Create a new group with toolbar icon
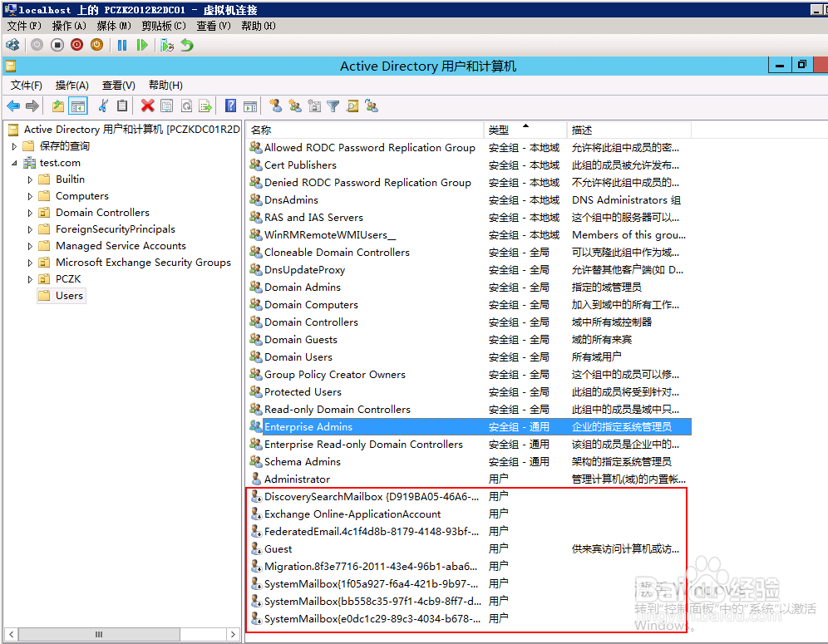828x644 pixels. point(294,106)
